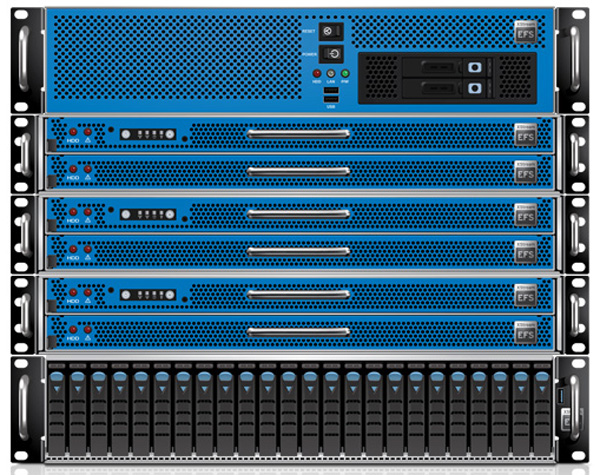Click the HDD LED on the fifth 1U server

tap(73, 292)
